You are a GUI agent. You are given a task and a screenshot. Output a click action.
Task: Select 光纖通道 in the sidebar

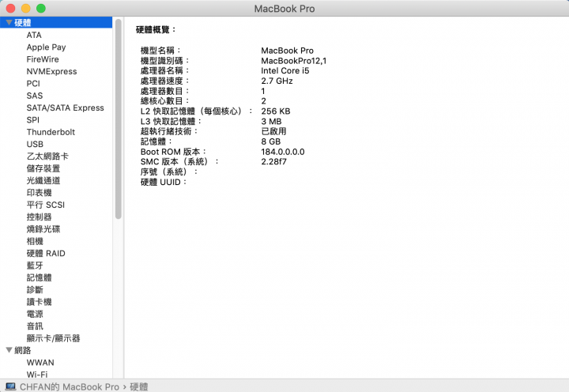(x=43, y=180)
